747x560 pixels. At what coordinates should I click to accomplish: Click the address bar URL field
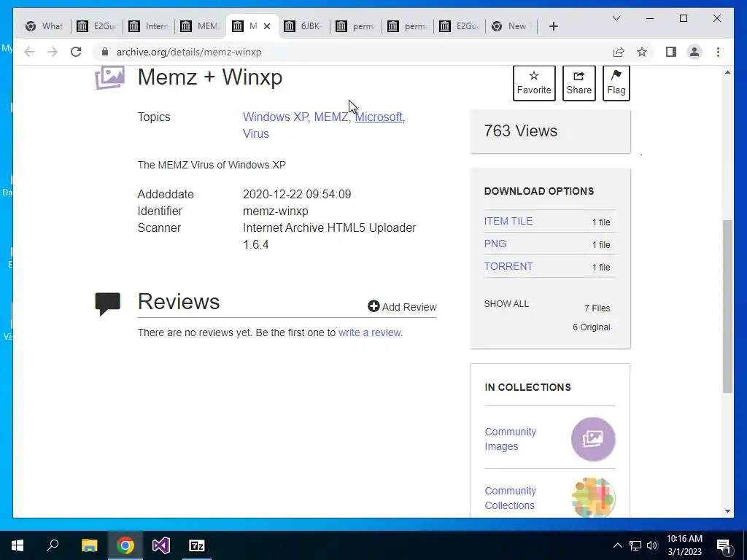[352, 52]
